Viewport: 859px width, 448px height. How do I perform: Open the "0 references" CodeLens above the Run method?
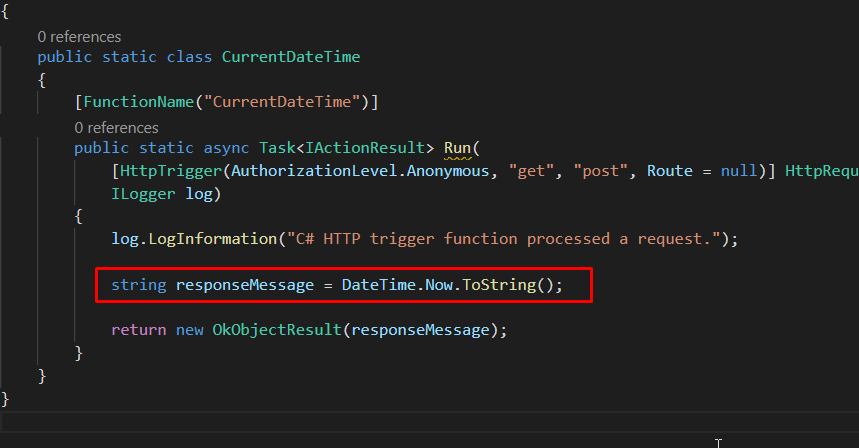click(x=116, y=128)
